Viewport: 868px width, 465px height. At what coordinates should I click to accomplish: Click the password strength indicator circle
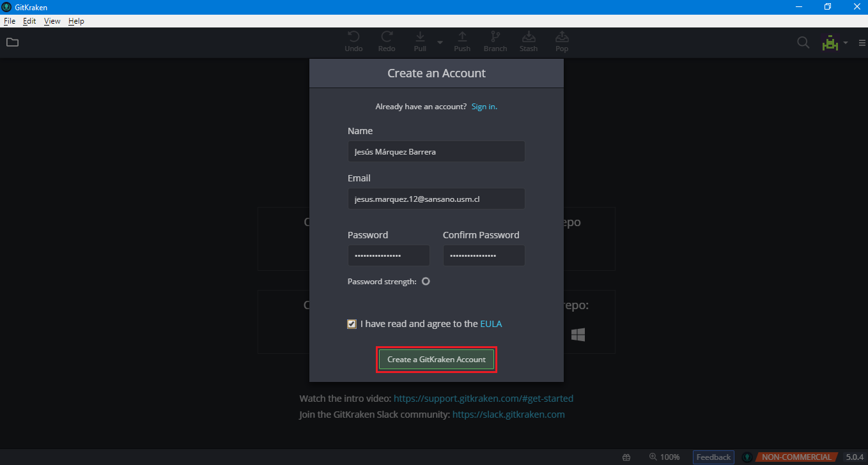[x=426, y=281]
